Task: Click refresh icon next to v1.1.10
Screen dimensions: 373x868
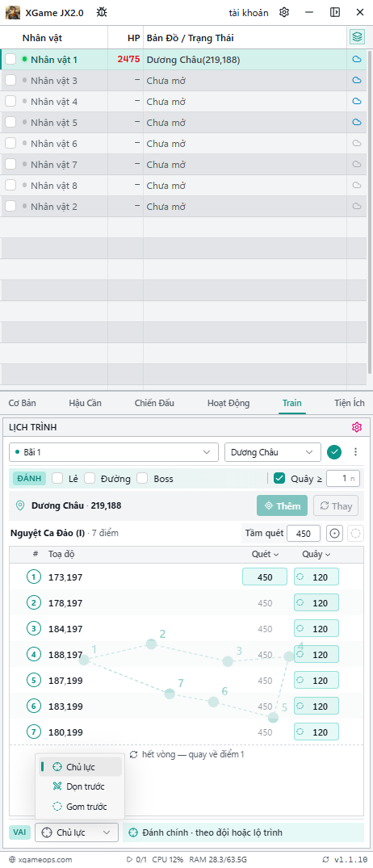Action: tap(325, 859)
